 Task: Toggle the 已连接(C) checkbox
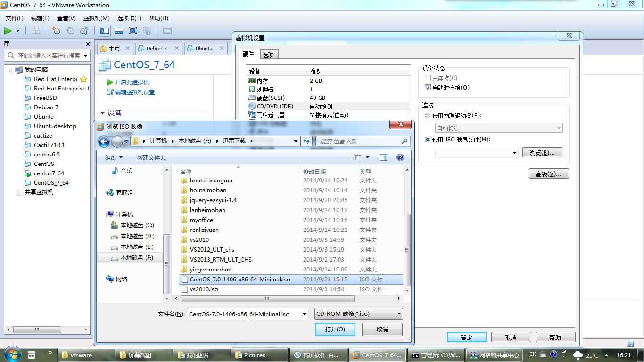pos(428,78)
